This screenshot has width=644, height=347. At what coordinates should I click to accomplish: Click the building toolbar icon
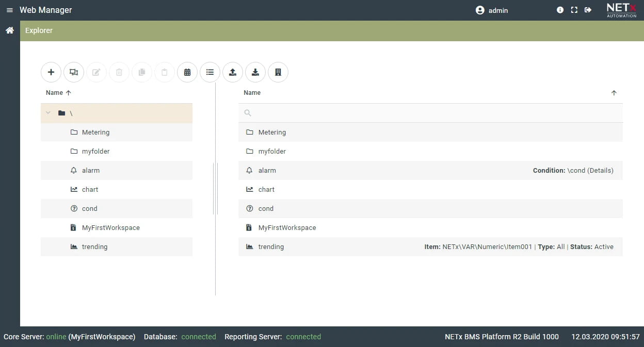coord(278,72)
